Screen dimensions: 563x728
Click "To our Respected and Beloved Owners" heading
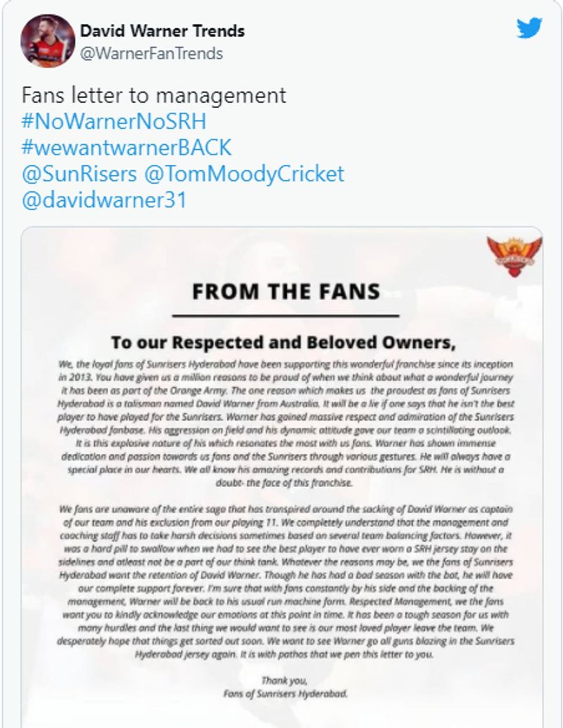click(283, 342)
